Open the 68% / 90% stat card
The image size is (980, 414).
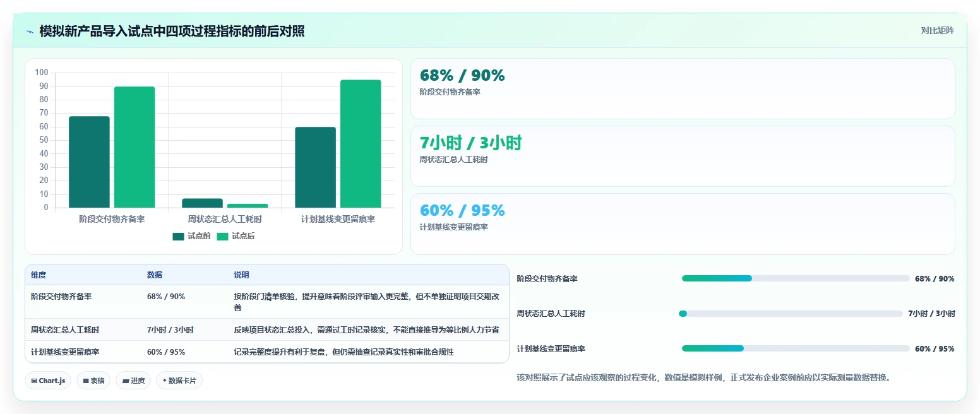point(683,89)
